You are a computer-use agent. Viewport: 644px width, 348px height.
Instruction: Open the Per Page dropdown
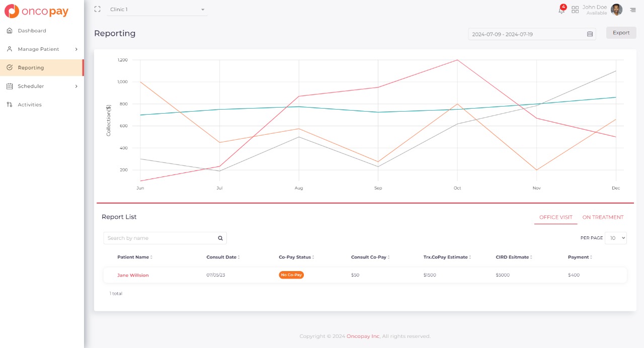point(616,238)
